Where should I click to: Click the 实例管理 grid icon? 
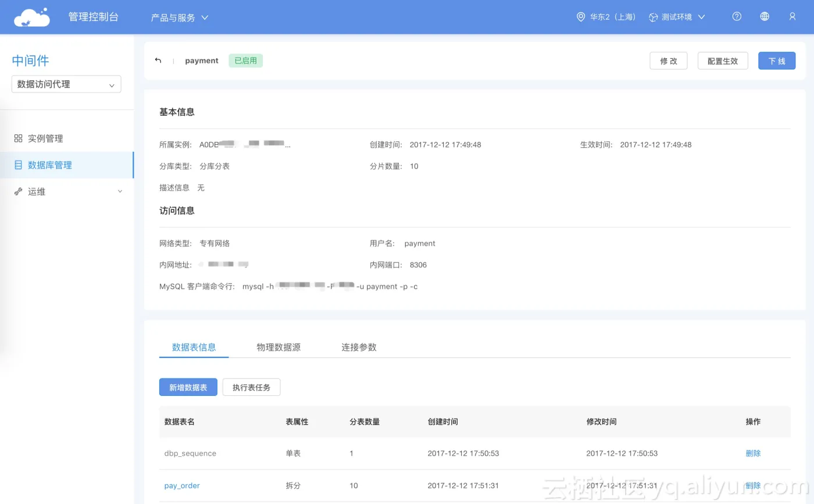tap(18, 138)
